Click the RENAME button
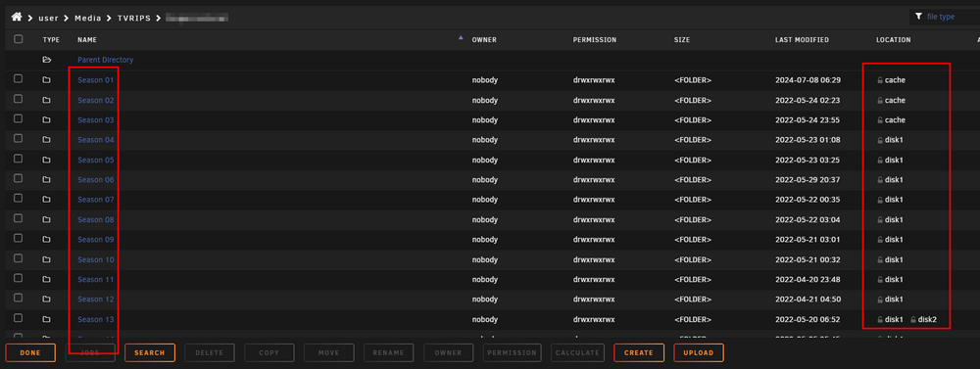This screenshot has height=369, width=980. point(389,352)
